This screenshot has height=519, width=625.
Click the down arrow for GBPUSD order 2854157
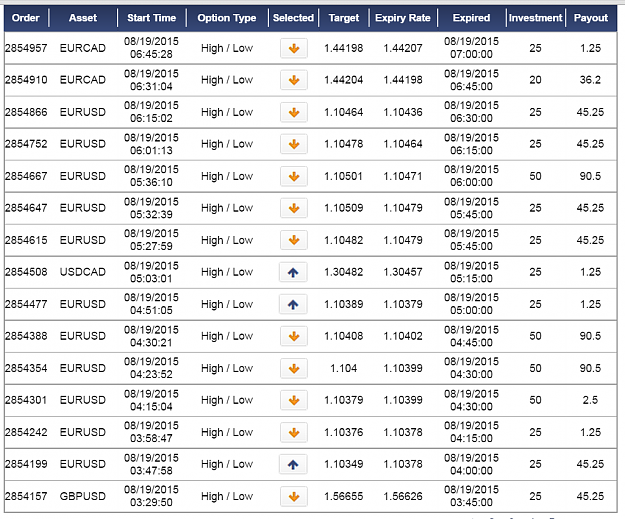(294, 497)
